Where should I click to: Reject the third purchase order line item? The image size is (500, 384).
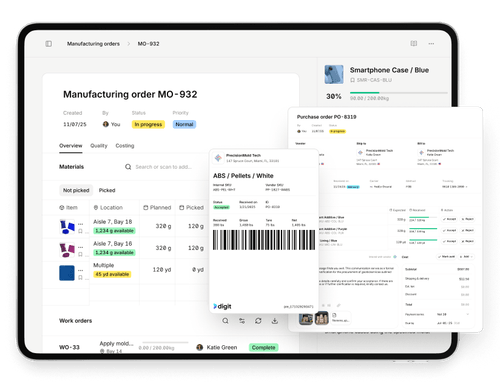(x=467, y=241)
